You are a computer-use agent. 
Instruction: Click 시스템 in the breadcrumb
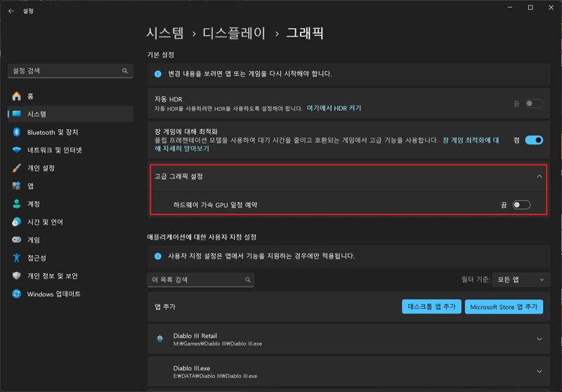click(165, 33)
